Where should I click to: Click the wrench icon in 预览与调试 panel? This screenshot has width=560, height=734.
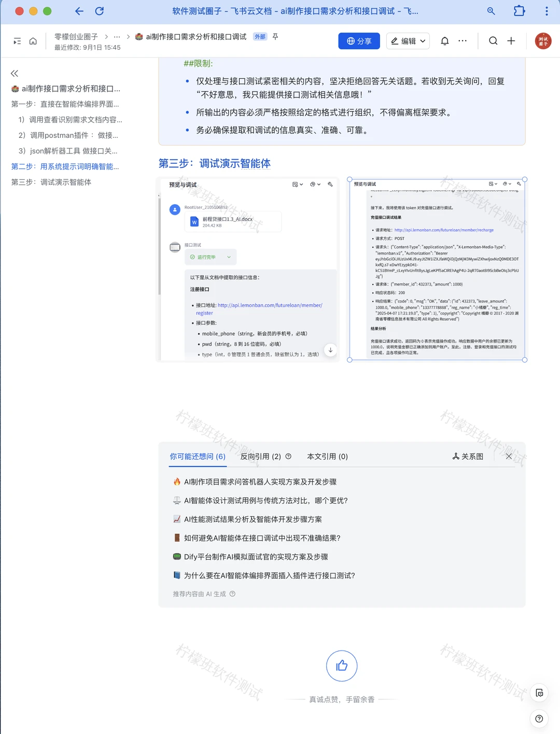click(330, 184)
